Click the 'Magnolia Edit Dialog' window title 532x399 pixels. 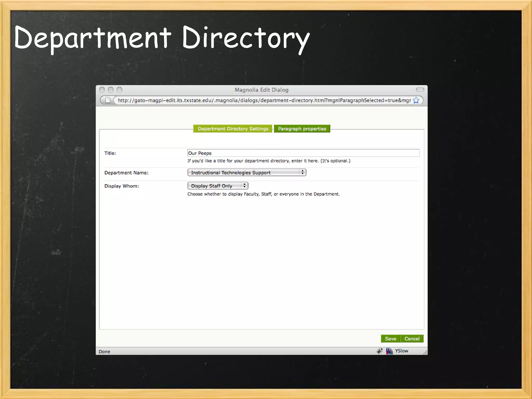coord(262,90)
